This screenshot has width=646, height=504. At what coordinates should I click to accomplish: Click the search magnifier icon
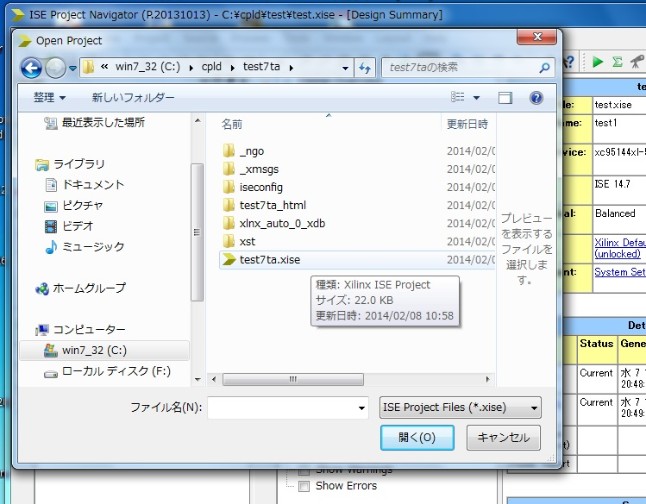[545, 68]
